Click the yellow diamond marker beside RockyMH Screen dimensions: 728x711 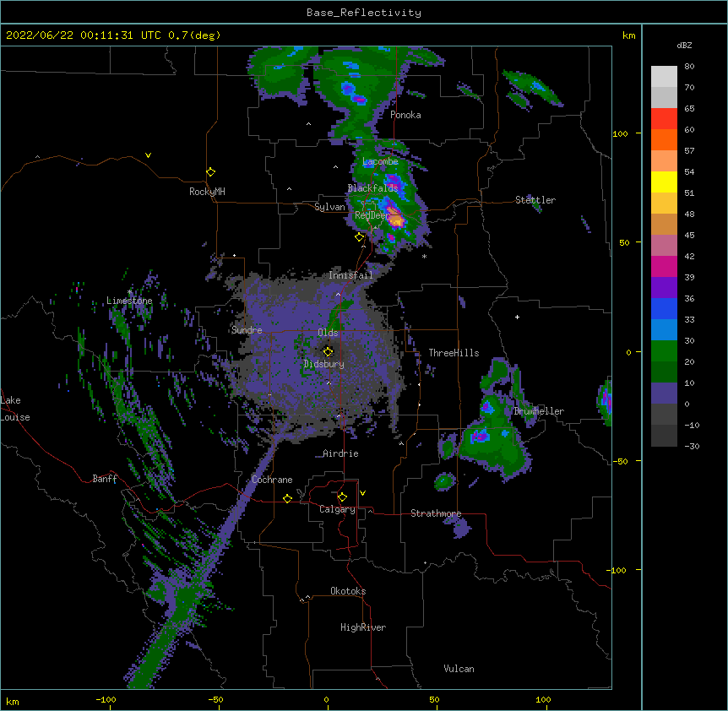tap(211, 172)
